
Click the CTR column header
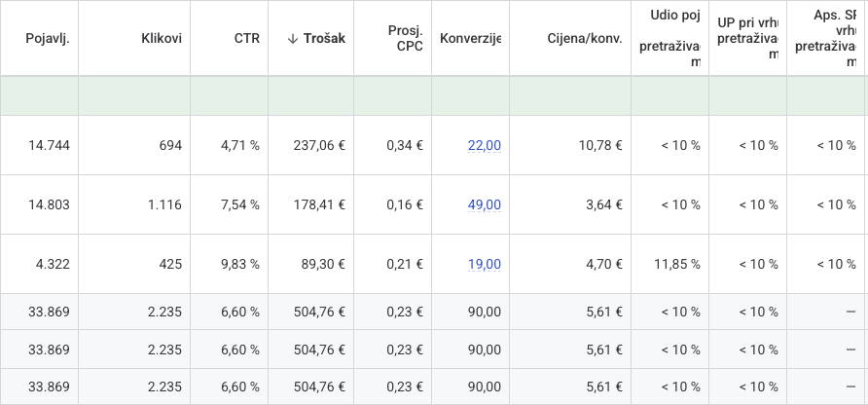tap(246, 38)
